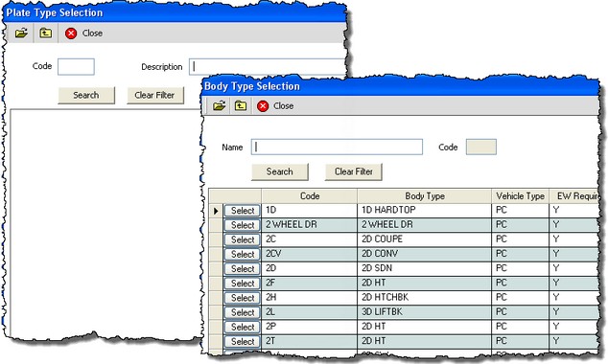Click the row indicator arrow for 1D
Screen dimensions: 608x364
coord(216,211)
